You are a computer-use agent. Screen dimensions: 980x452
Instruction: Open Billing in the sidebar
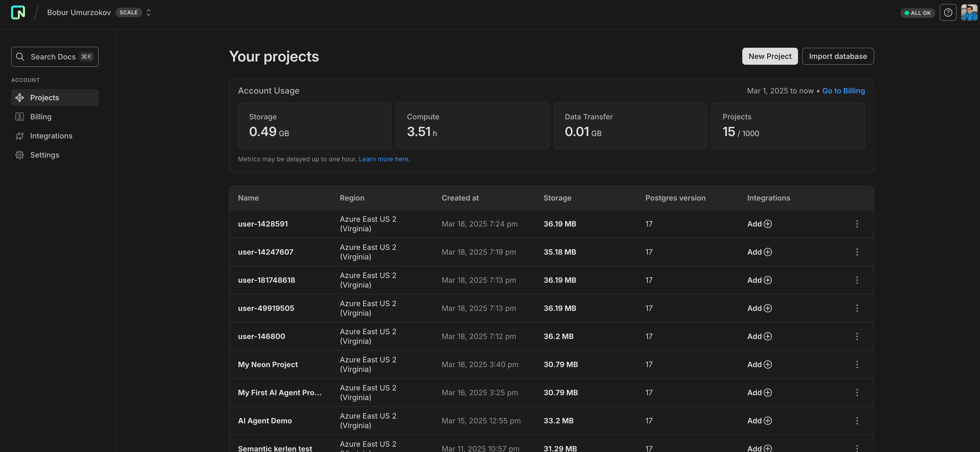[55, 117]
